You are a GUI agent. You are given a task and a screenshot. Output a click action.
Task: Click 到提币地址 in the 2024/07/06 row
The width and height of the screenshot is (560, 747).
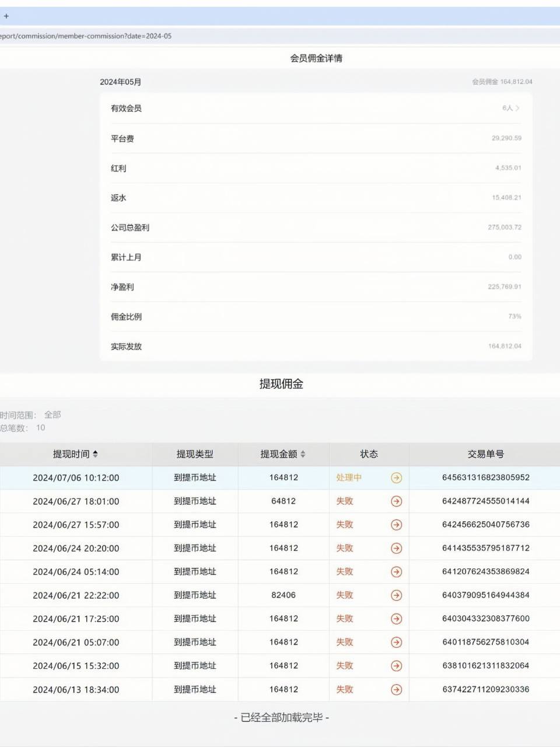(195, 477)
